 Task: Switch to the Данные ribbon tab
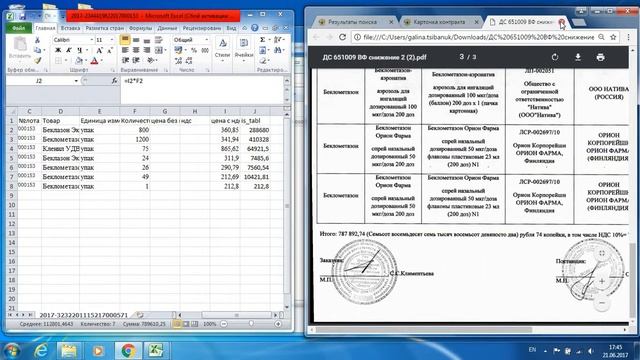[167, 28]
